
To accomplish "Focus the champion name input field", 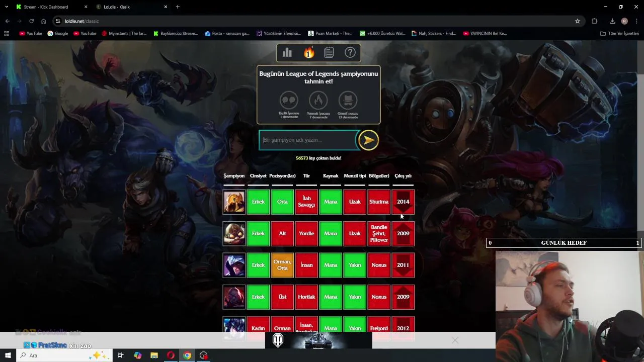I will coord(307,140).
